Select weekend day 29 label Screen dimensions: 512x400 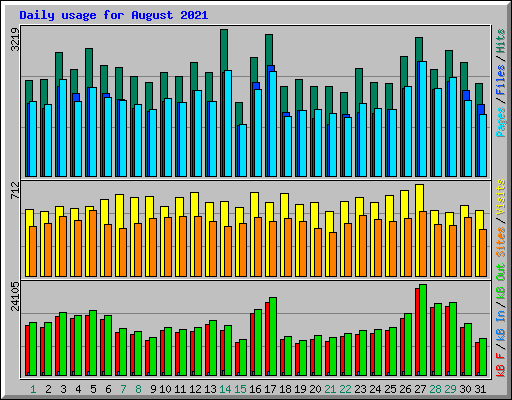[x=450, y=389]
